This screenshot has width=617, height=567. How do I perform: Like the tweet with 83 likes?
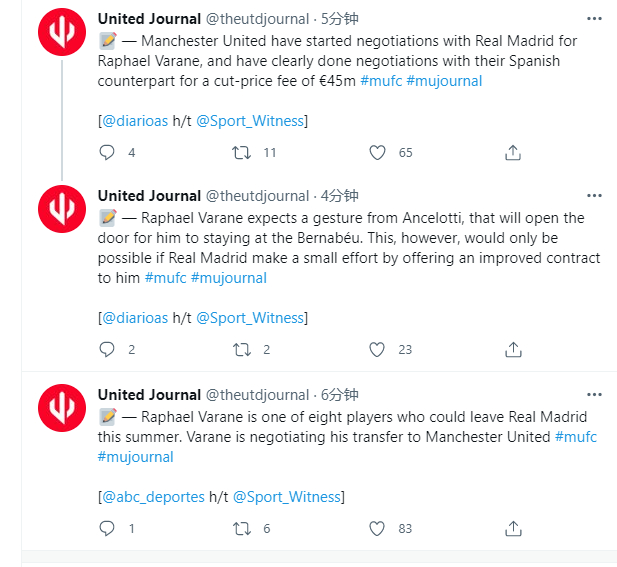coord(377,528)
